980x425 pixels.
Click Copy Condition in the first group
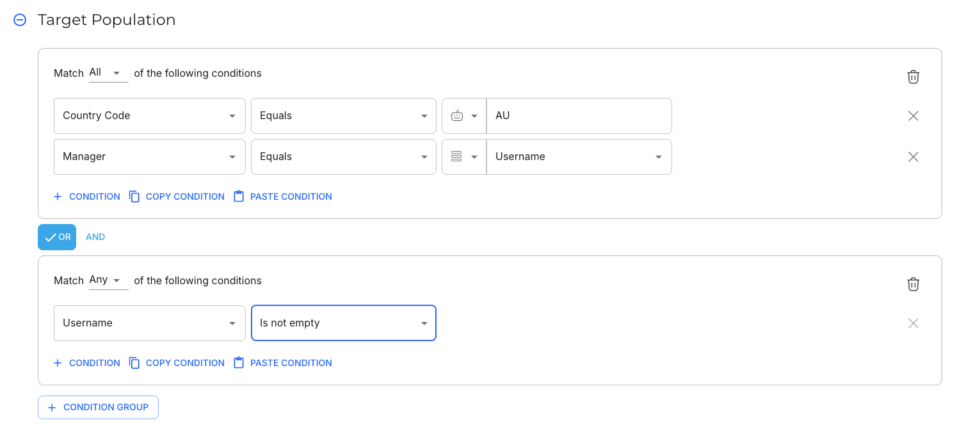pos(177,196)
